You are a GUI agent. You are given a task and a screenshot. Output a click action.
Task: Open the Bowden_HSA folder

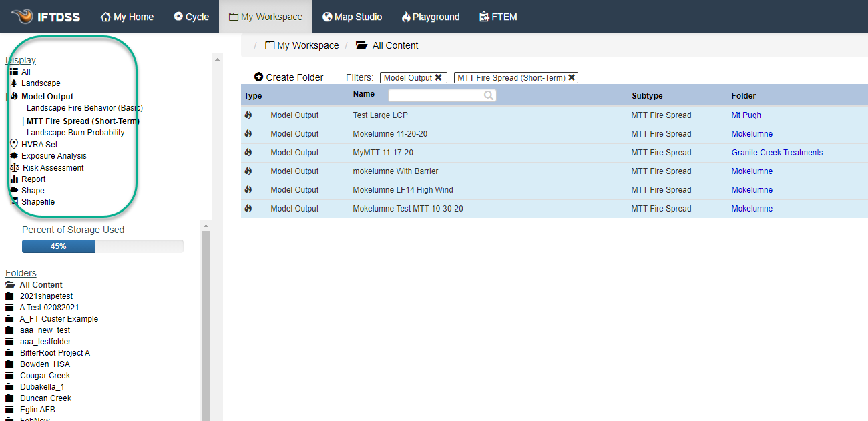pos(38,364)
